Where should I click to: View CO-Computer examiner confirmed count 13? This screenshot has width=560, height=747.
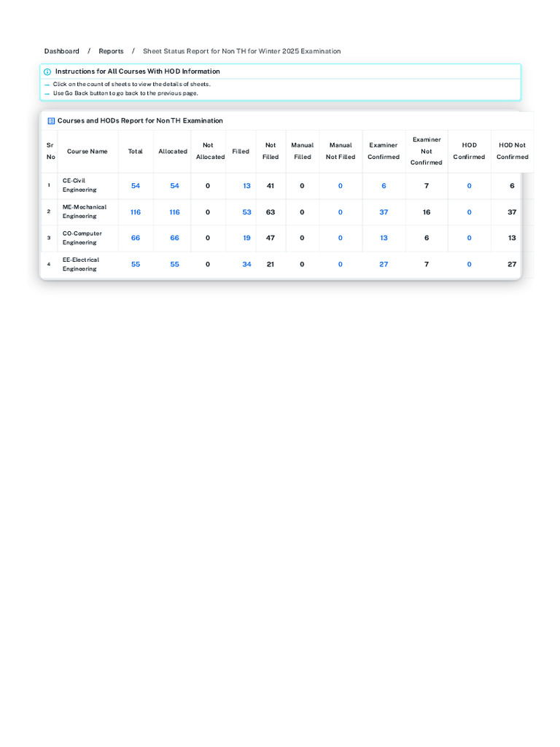(384, 238)
